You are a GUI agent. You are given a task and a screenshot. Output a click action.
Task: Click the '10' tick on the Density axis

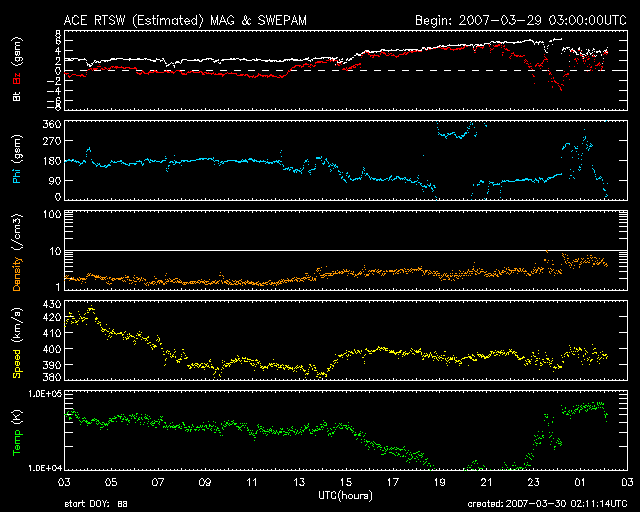pyautogui.click(x=56, y=252)
